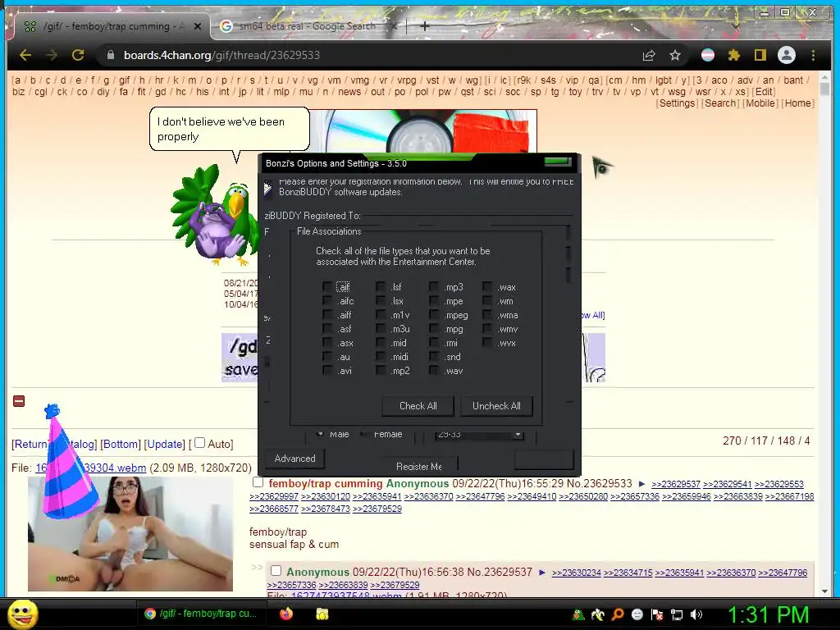The image size is (840, 630).
Task: Click the network tray icon
Action: click(677, 614)
